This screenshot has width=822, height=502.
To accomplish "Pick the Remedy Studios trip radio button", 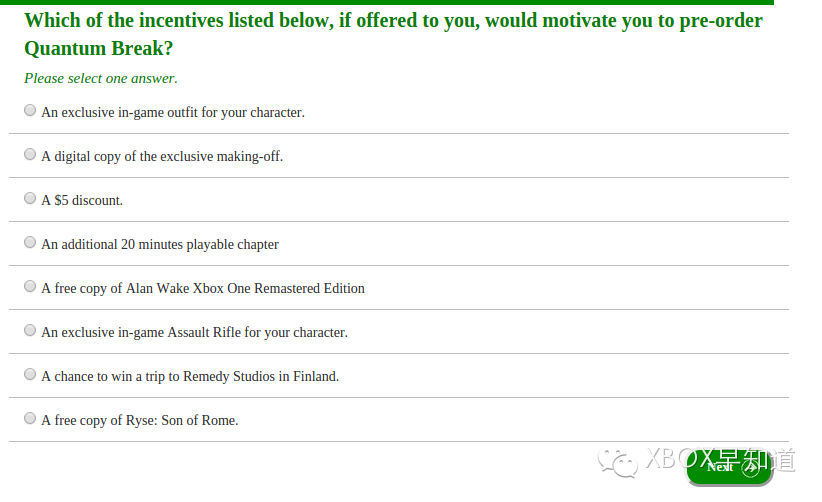I will (x=30, y=374).
